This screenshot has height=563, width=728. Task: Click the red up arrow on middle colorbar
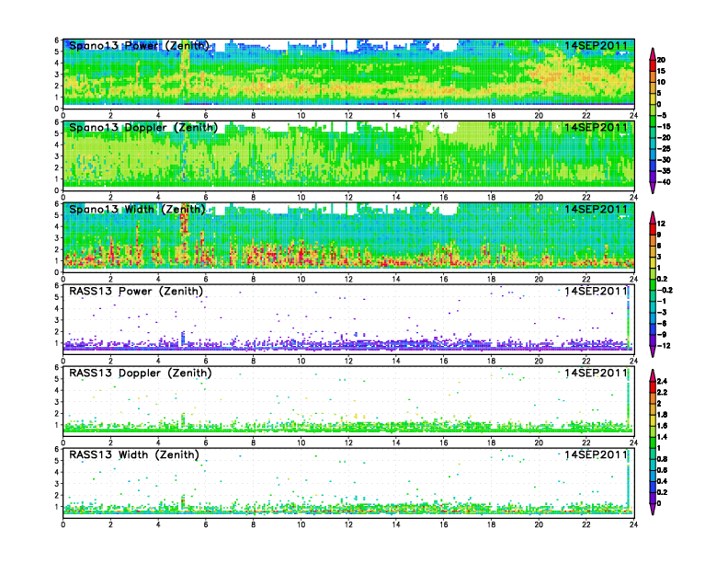tap(653, 217)
